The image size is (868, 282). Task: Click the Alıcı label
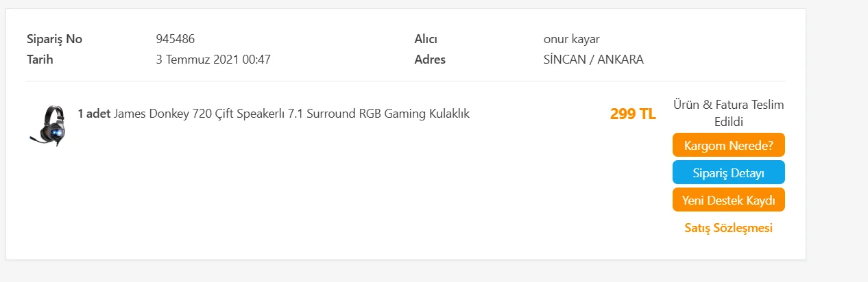coord(426,39)
